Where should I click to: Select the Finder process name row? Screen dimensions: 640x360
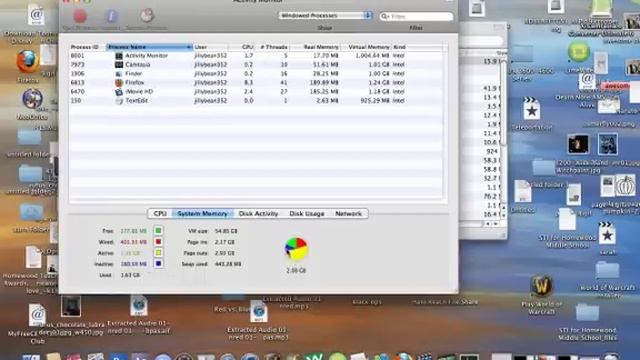point(133,73)
